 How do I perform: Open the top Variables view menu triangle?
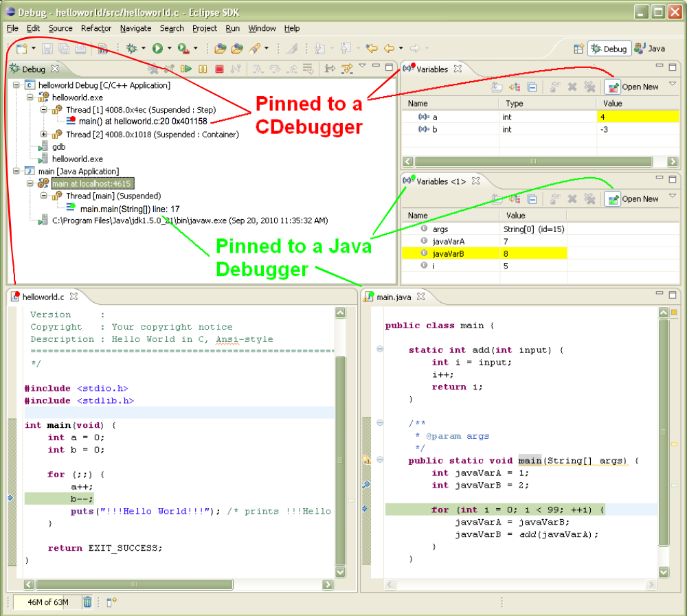(673, 83)
